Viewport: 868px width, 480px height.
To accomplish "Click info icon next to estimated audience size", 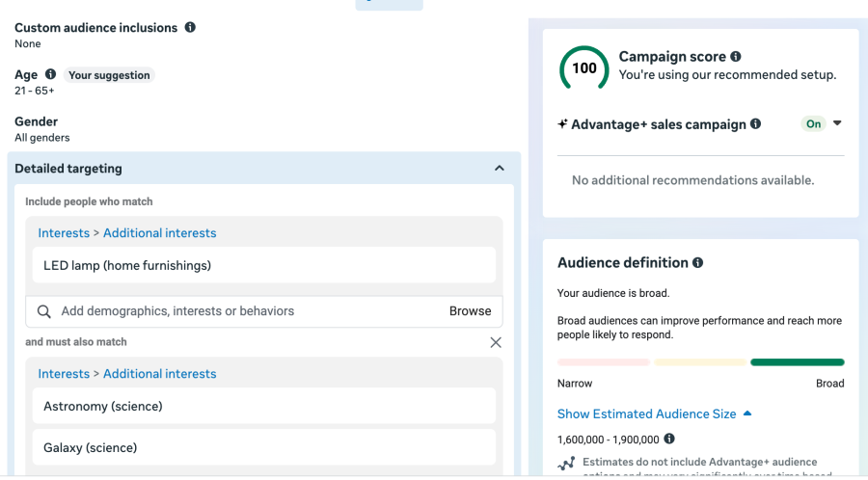I will coord(669,440).
